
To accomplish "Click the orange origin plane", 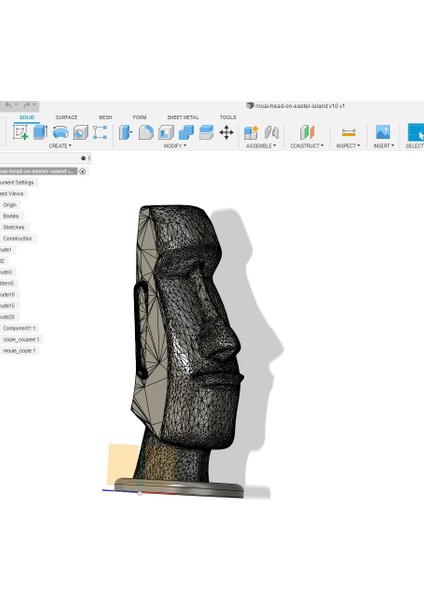I will [122, 463].
